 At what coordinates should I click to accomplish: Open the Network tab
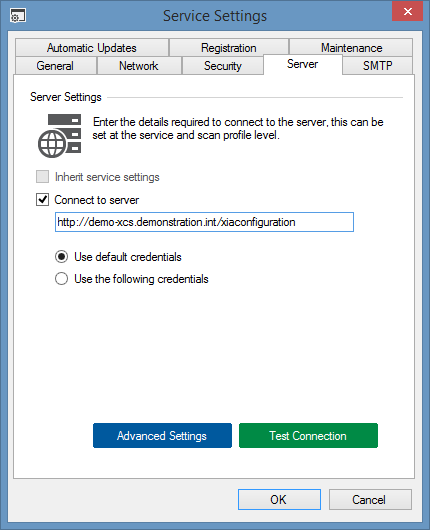tap(139, 66)
